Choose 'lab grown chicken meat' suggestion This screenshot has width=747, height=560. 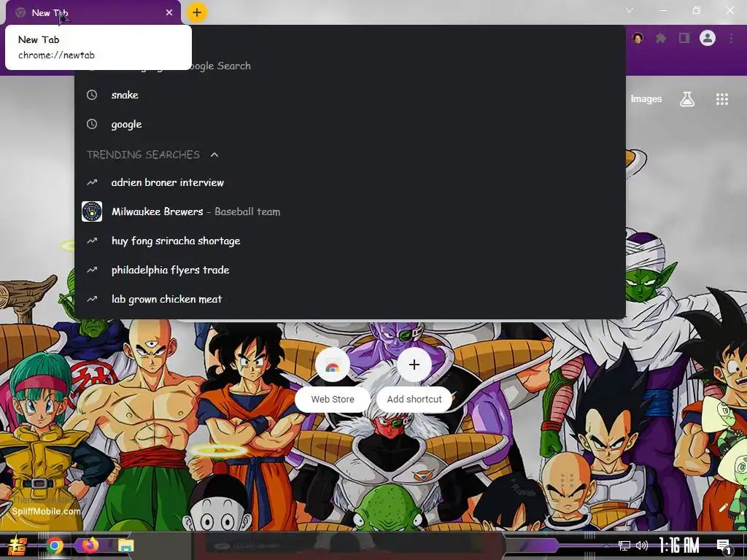(350, 299)
